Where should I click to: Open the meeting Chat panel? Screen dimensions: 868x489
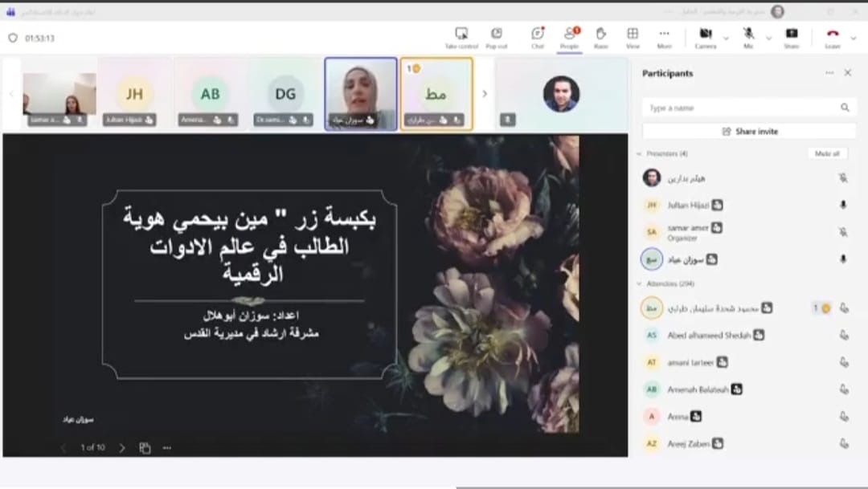(538, 34)
